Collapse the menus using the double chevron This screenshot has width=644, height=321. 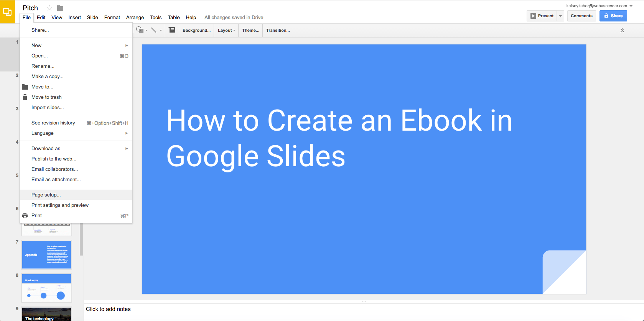622,30
